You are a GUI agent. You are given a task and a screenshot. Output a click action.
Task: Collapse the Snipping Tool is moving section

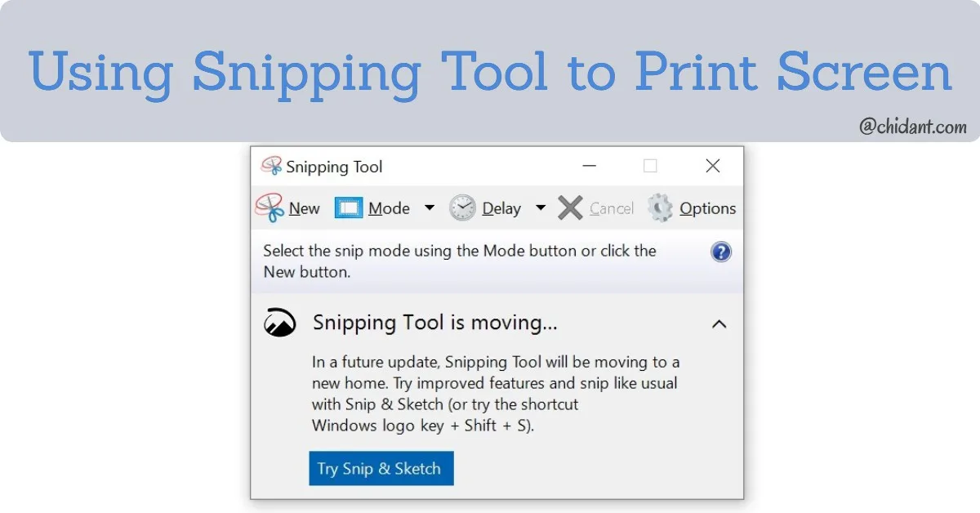719,324
